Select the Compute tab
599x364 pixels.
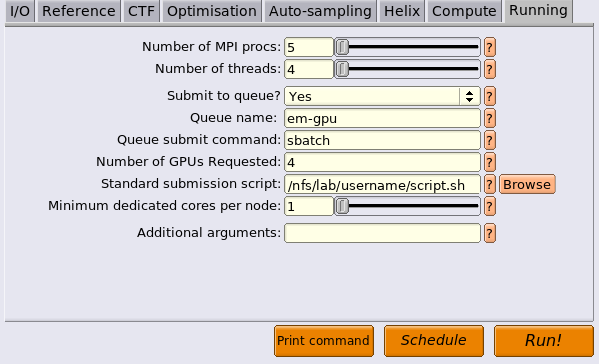(x=464, y=11)
